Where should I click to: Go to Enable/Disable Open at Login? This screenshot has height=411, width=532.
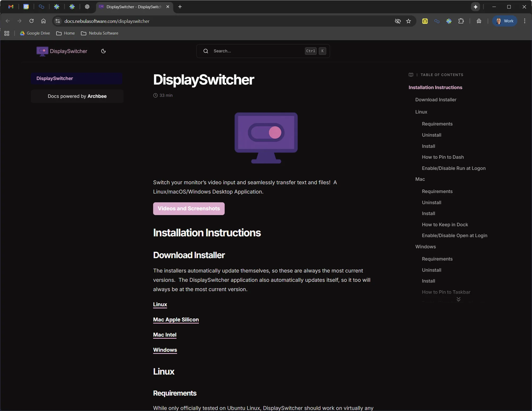(455, 236)
